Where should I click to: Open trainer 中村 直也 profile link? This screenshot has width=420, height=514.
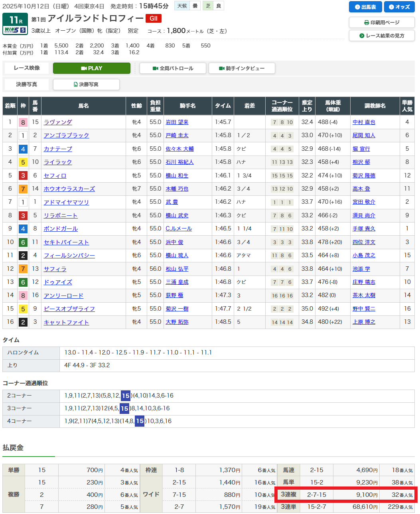[364, 122]
